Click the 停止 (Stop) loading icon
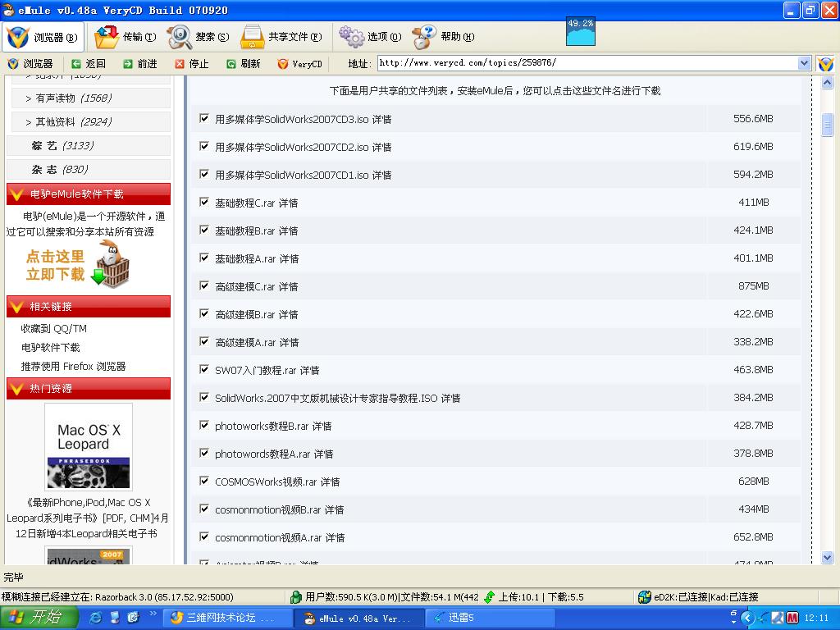The image size is (840, 630). (180, 64)
